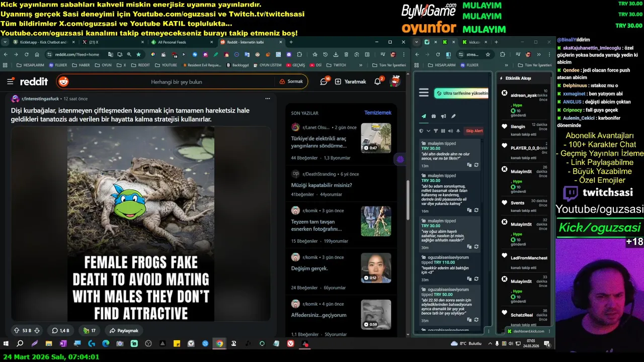Open the Teyzem rabbit photo thumbnail
Image resolution: width=644 pixels, height=362 pixels.
coord(376,221)
